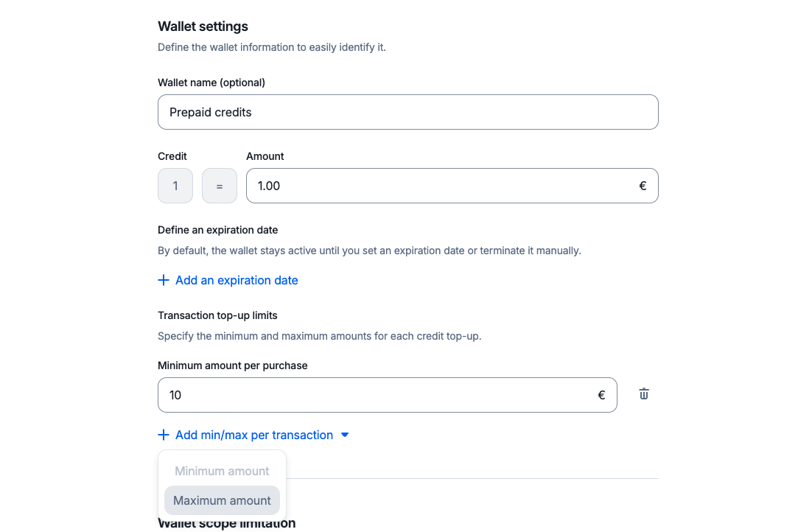Click the 'Minimum amount per purchase' label

pos(232,365)
